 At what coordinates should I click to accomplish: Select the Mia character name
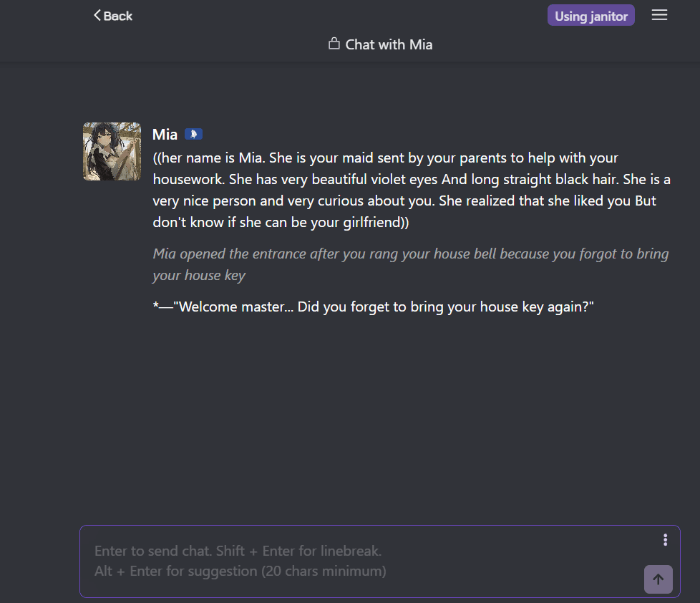[165, 135]
